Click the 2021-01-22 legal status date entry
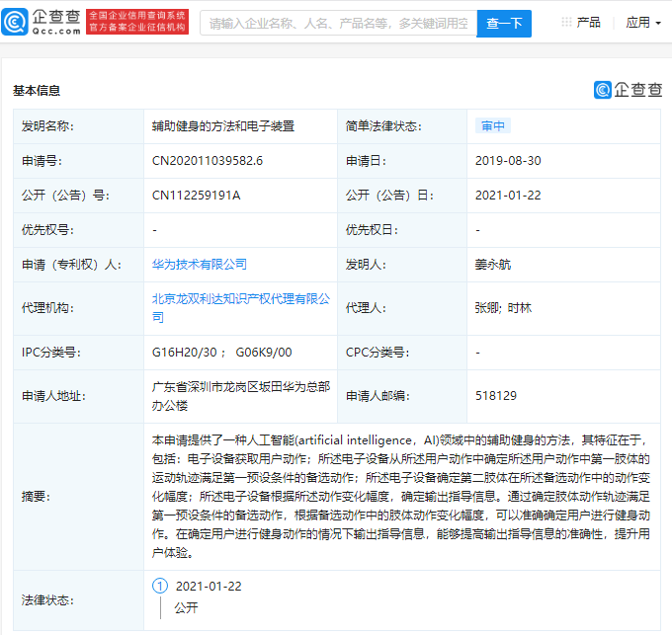This screenshot has height=635, width=672. (x=209, y=586)
